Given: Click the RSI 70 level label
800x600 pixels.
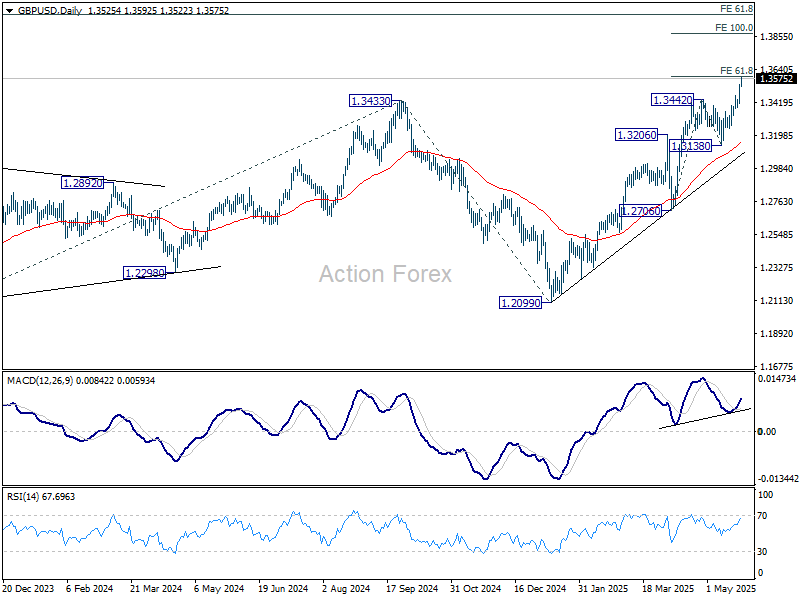Looking at the screenshot, I should click(x=762, y=516).
